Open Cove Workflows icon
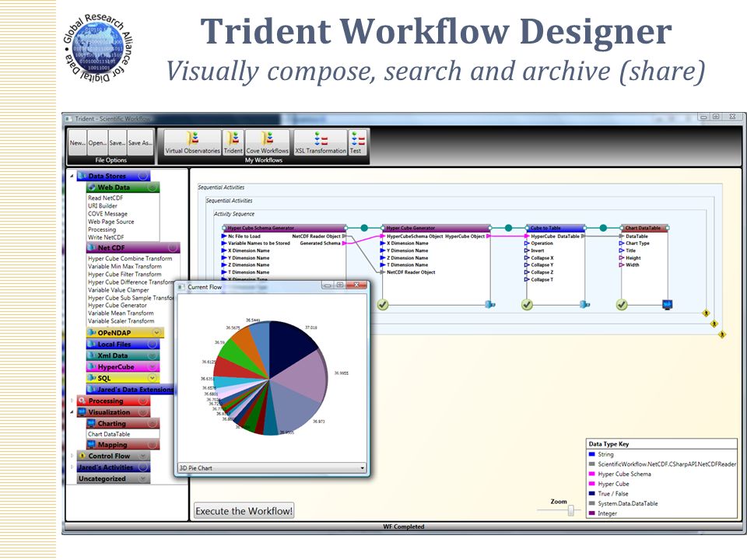 tap(267, 142)
